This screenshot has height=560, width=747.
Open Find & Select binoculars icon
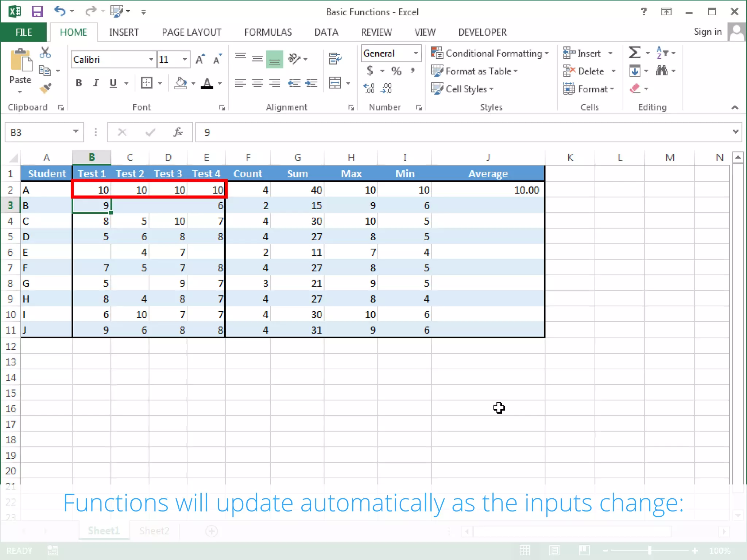tap(662, 70)
